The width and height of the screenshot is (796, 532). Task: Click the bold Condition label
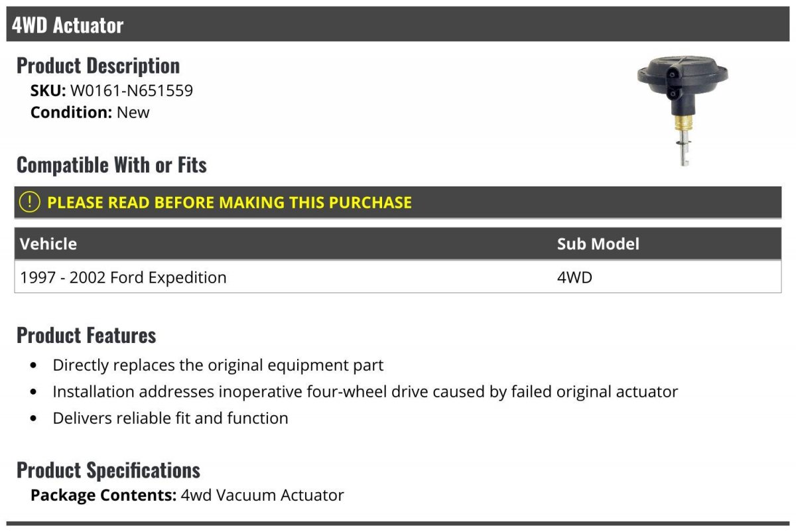point(72,112)
